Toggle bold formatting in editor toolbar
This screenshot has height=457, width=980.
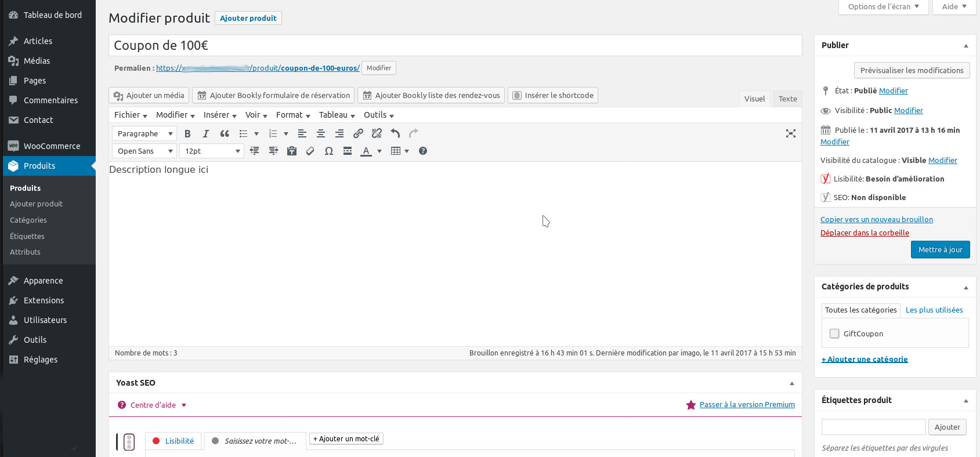coord(187,134)
